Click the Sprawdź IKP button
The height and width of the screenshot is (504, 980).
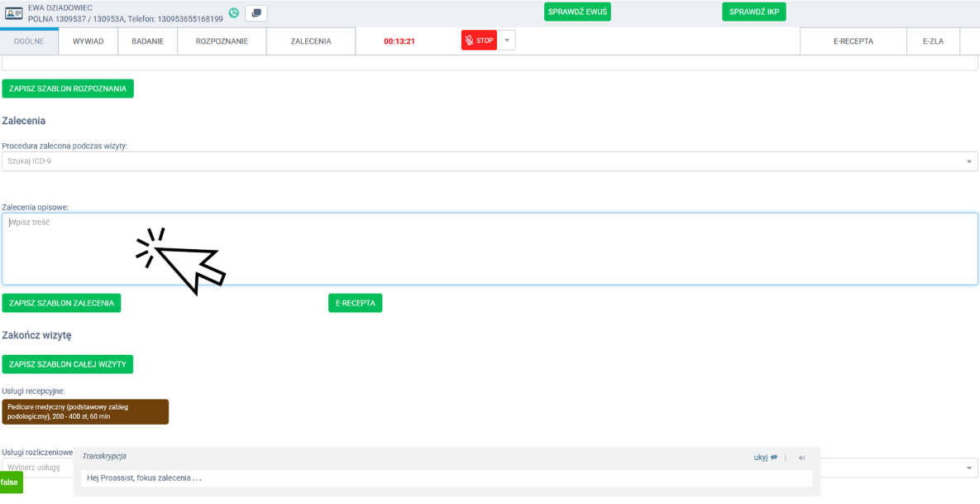(x=753, y=12)
